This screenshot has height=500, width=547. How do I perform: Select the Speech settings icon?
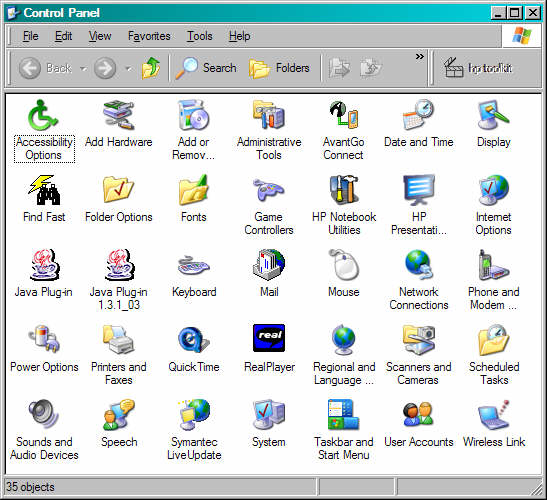point(119,415)
